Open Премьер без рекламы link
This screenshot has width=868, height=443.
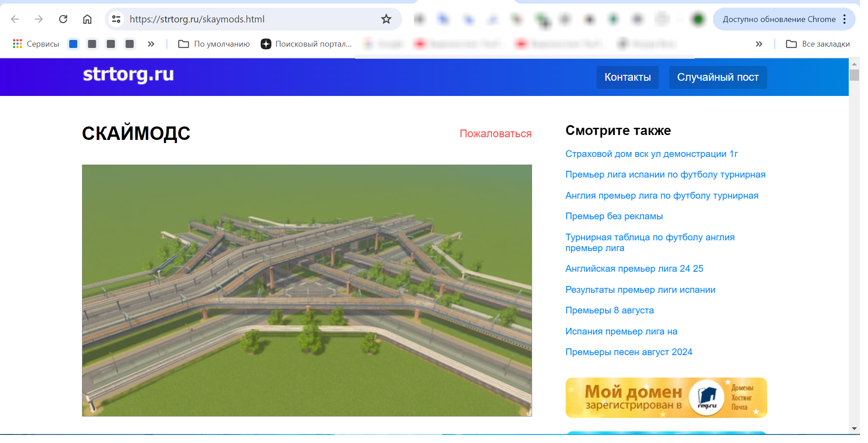pos(614,216)
